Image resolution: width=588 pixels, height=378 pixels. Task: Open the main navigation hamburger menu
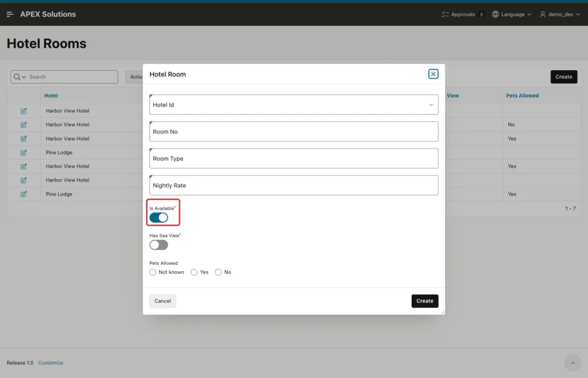(x=10, y=14)
